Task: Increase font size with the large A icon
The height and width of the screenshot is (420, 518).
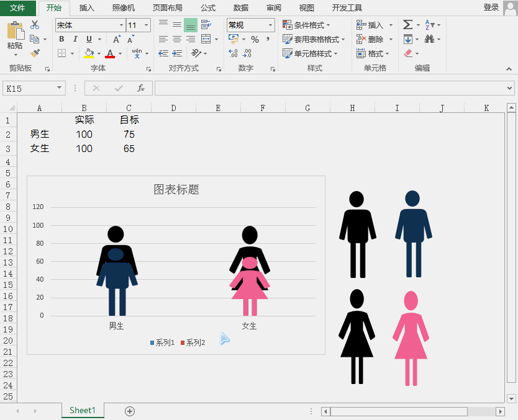Action: (x=117, y=39)
